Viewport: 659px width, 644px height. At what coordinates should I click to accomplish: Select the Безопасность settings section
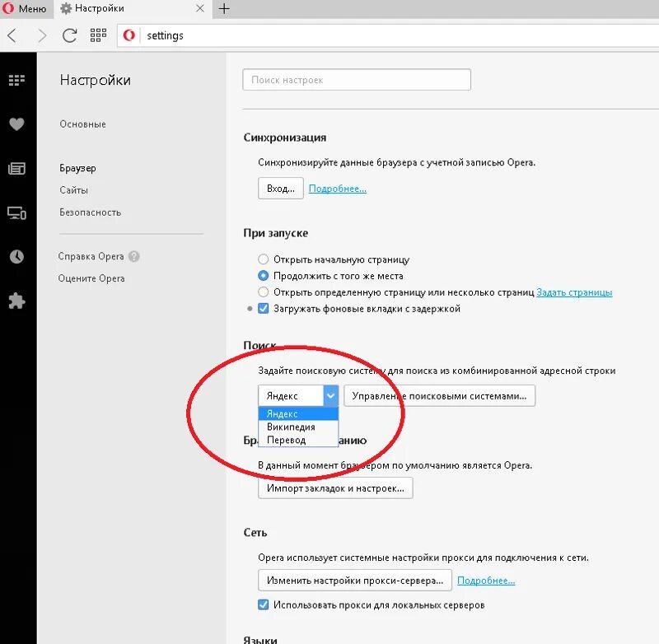(x=91, y=212)
